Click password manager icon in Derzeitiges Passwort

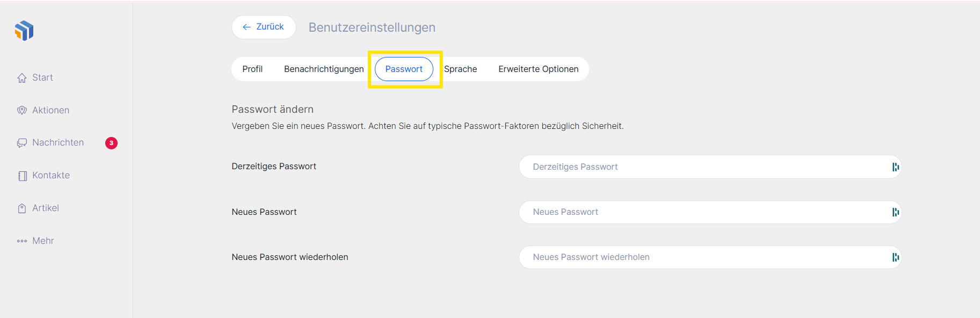(x=895, y=167)
